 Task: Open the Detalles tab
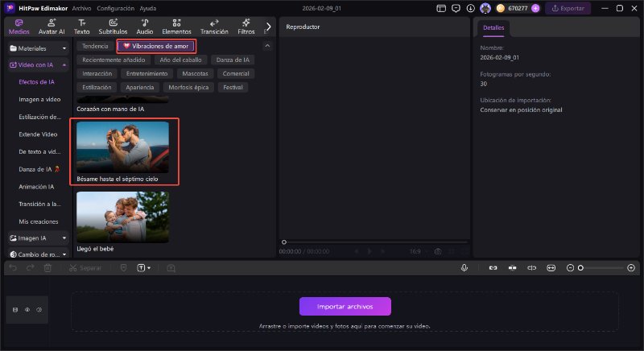pos(493,28)
